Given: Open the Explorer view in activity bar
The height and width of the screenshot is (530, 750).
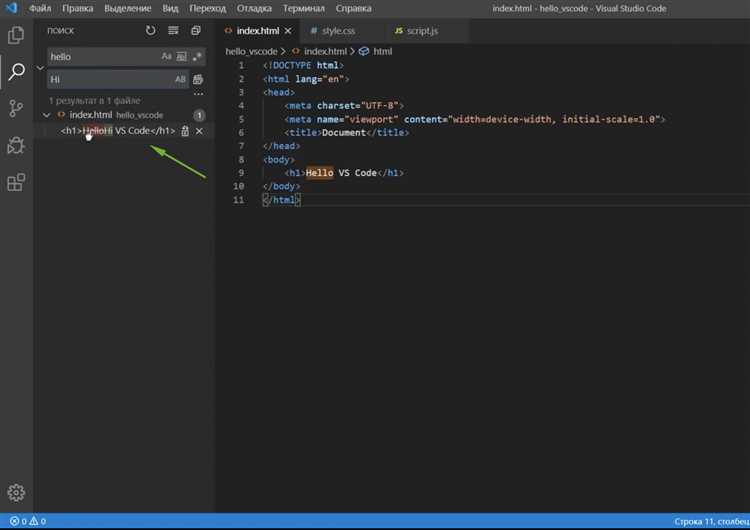Looking at the screenshot, I should pos(16,35).
